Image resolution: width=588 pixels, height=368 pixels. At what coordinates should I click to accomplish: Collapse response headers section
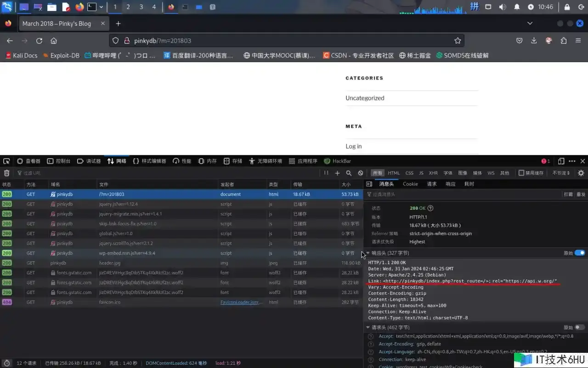coord(368,253)
